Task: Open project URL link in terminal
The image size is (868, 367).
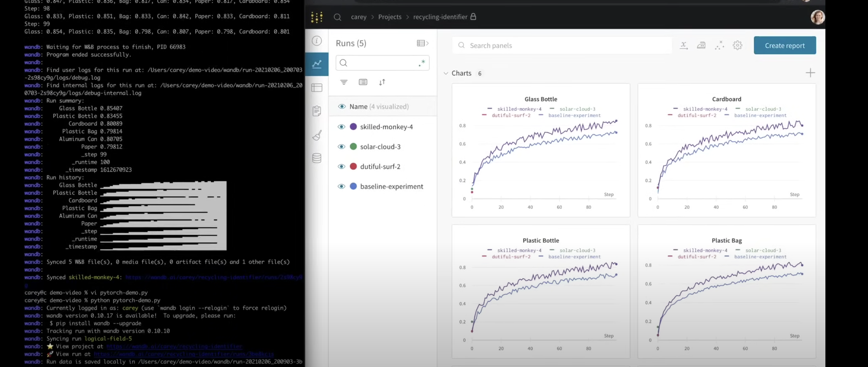Action: point(174,346)
